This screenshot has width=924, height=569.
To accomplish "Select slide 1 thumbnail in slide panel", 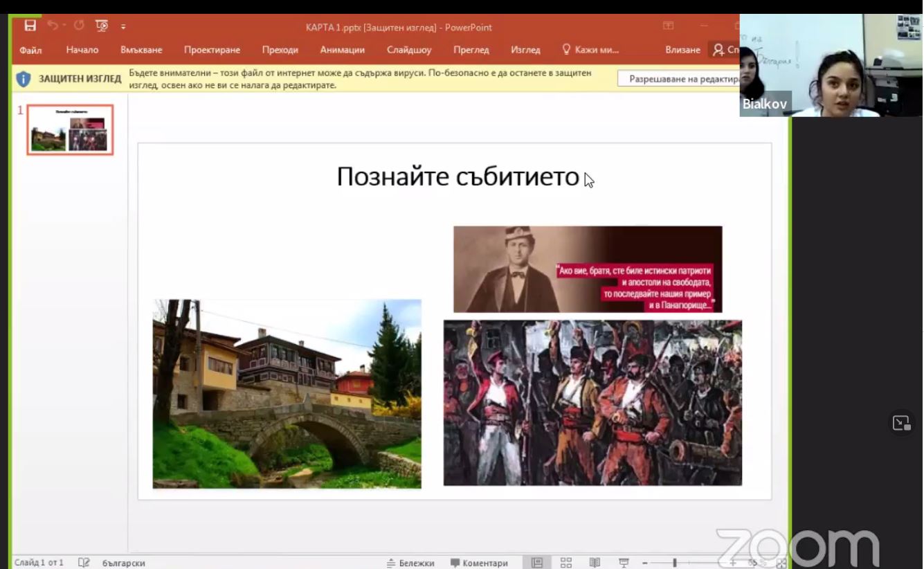I will pos(70,129).
